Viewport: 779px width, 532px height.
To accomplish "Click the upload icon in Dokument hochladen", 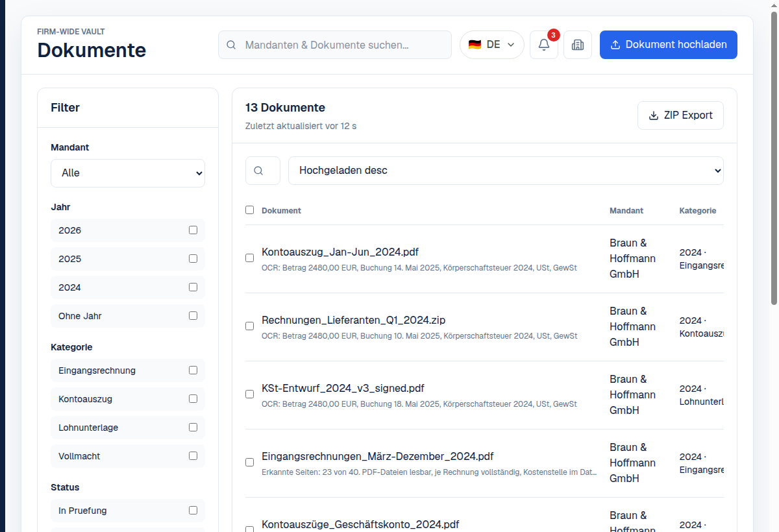I will click(x=615, y=45).
